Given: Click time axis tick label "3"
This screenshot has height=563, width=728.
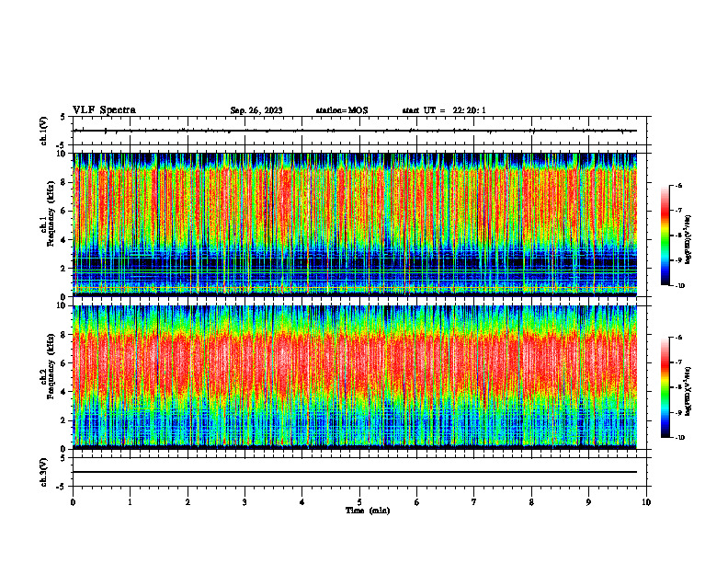Looking at the screenshot, I should coord(245,502).
